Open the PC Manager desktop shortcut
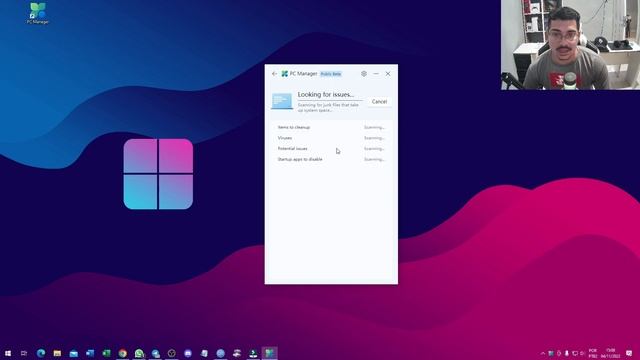640x360 pixels. (x=38, y=13)
